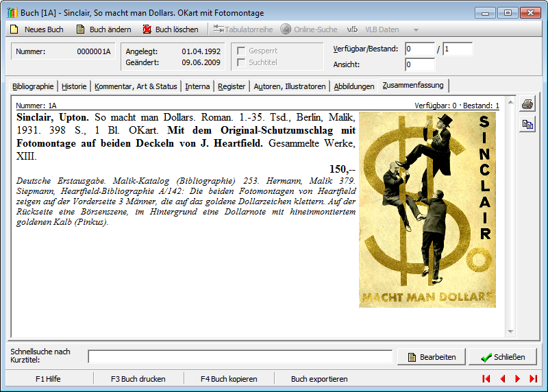Click the Buch ändern edit icon

pyautogui.click(x=80, y=29)
